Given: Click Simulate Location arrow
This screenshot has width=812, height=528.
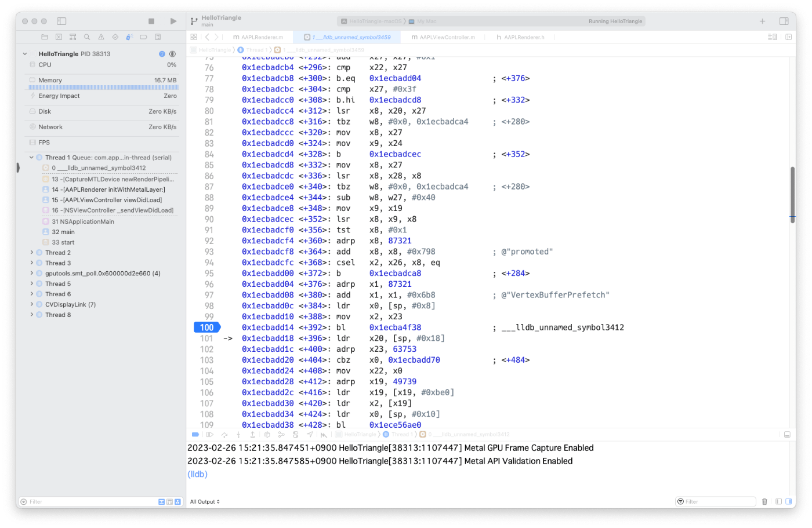Looking at the screenshot, I should pyautogui.click(x=310, y=435).
